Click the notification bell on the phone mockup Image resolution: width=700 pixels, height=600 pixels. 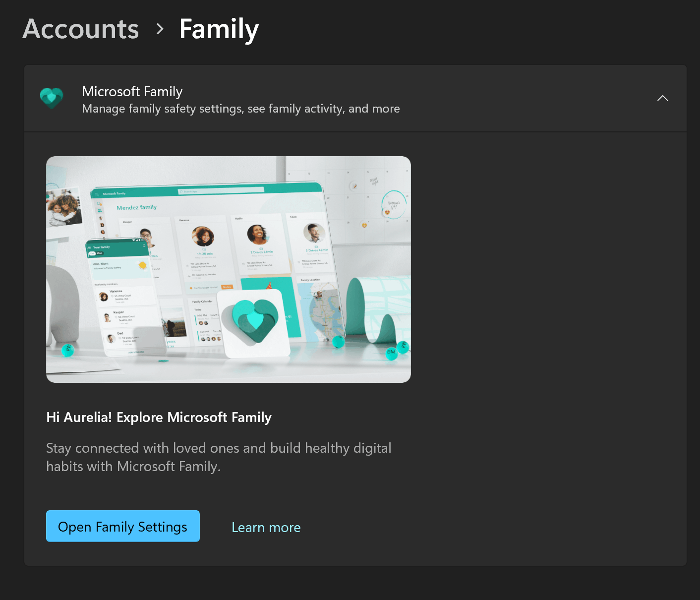pyautogui.click(x=144, y=245)
